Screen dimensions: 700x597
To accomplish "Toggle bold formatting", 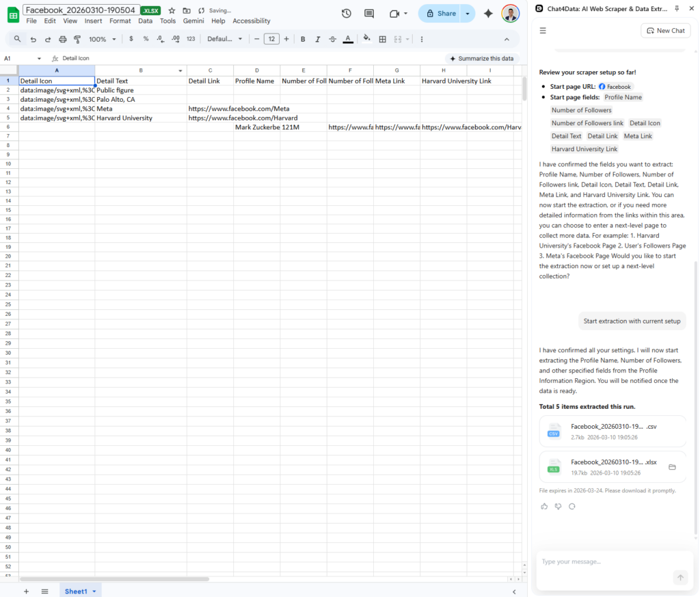I will pos(303,39).
